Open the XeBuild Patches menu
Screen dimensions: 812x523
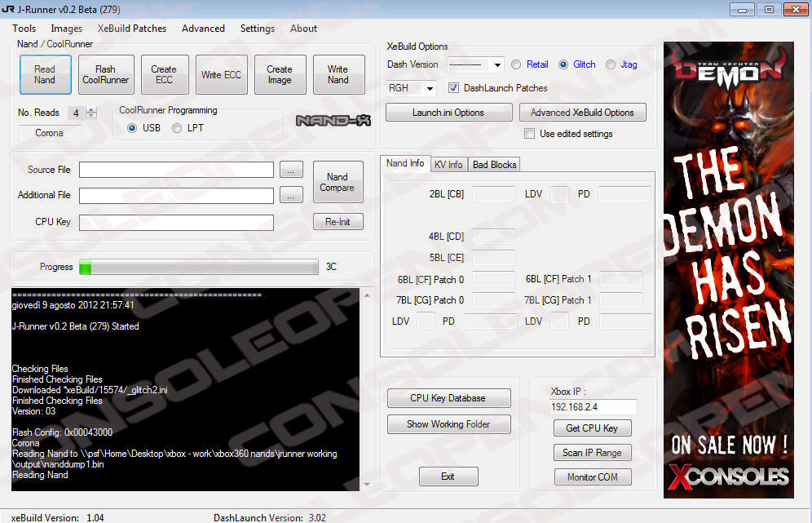pos(132,29)
